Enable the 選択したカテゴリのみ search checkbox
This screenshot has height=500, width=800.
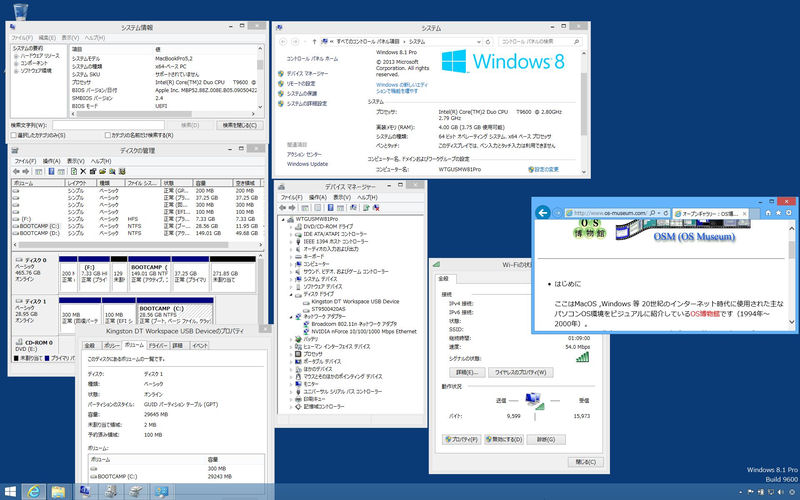tap(15, 134)
